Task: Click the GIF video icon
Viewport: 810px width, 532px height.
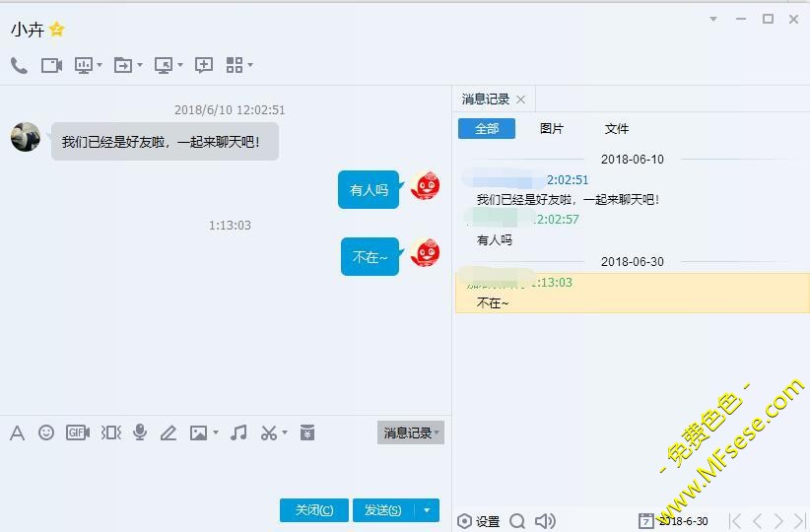Action: pyautogui.click(x=78, y=432)
